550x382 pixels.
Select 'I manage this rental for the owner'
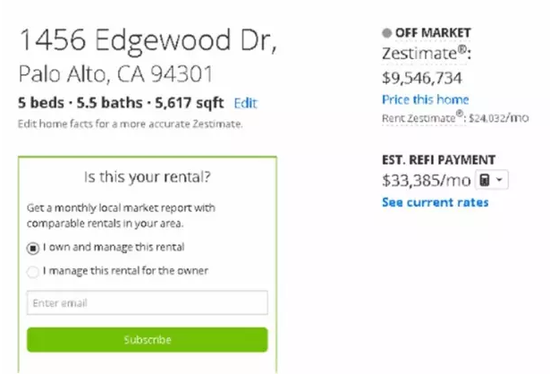(x=33, y=272)
